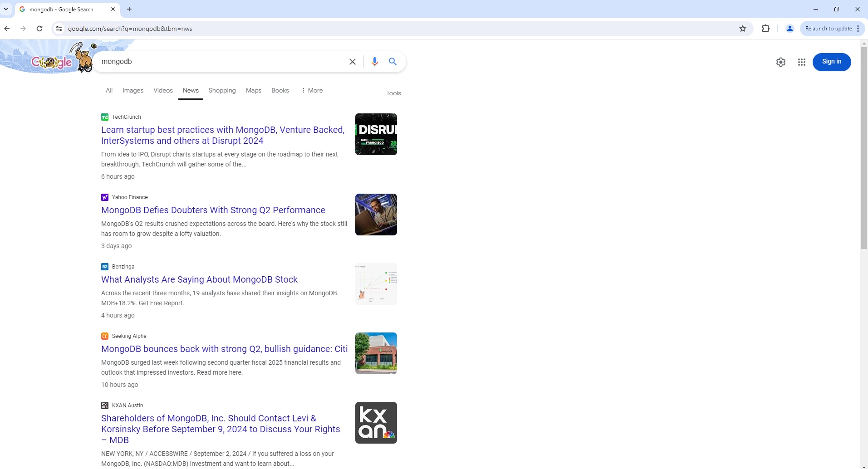The width and height of the screenshot is (868, 469).
Task: Expand the tab search dropdown arrow
Action: click(x=6, y=9)
